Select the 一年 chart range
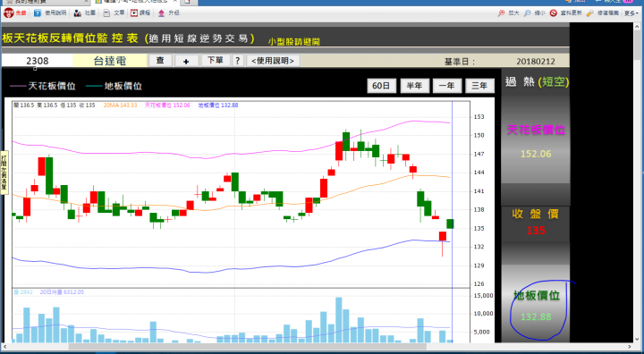 coord(447,86)
